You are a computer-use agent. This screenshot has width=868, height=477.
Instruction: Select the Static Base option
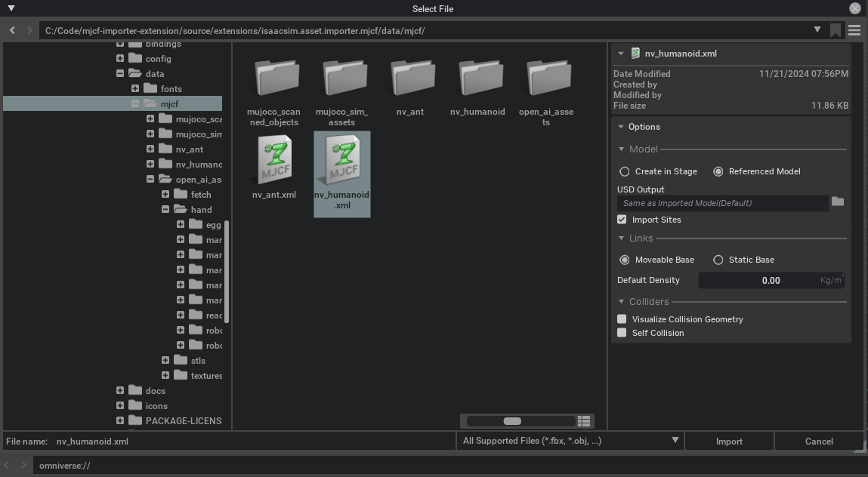[718, 259]
